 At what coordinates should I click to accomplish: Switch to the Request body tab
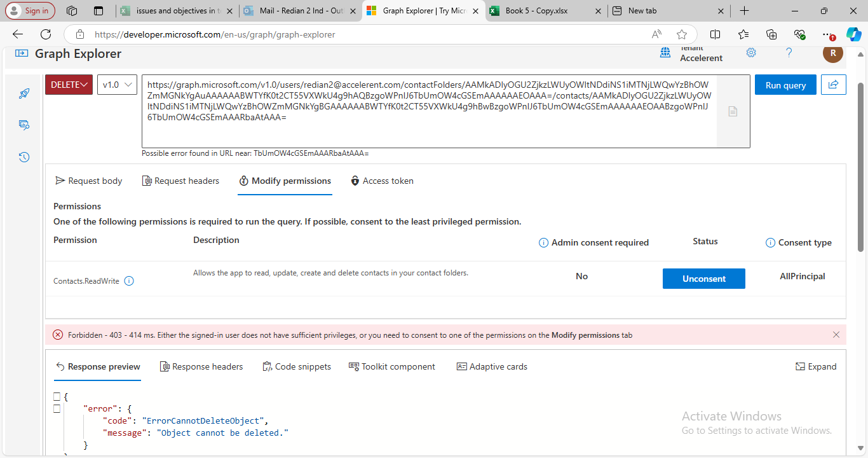[x=89, y=181]
